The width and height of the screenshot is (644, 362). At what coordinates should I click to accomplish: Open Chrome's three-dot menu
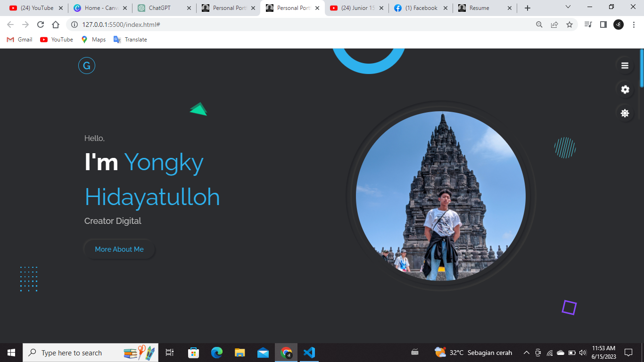coord(633,25)
